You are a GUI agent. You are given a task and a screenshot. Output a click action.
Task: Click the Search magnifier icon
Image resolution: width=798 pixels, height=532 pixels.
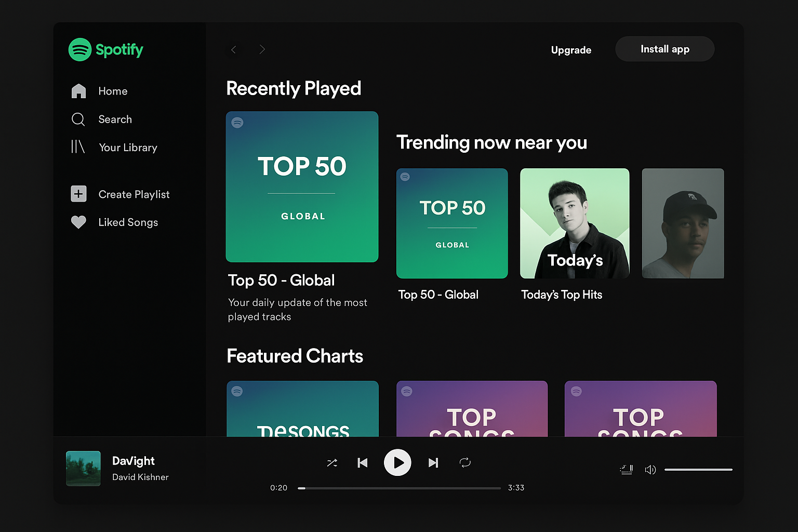pos(78,119)
